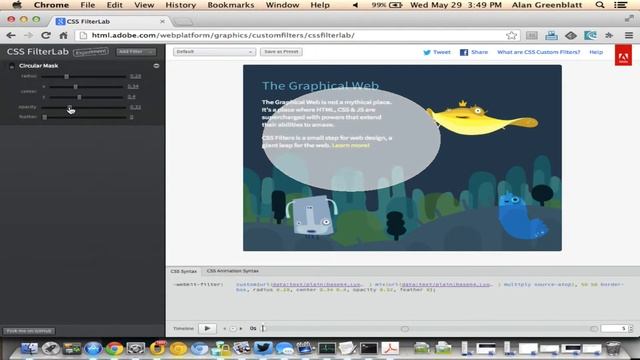Bookmark this page with star icon
The height and width of the screenshot is (360, 640).
pyautogui.click(x=511, y=36)
